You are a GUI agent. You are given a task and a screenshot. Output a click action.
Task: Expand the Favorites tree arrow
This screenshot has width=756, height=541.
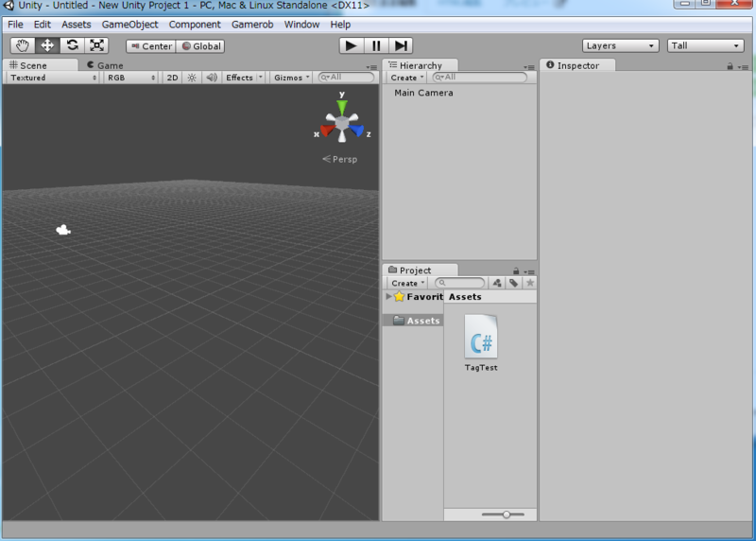pos(388,296)
